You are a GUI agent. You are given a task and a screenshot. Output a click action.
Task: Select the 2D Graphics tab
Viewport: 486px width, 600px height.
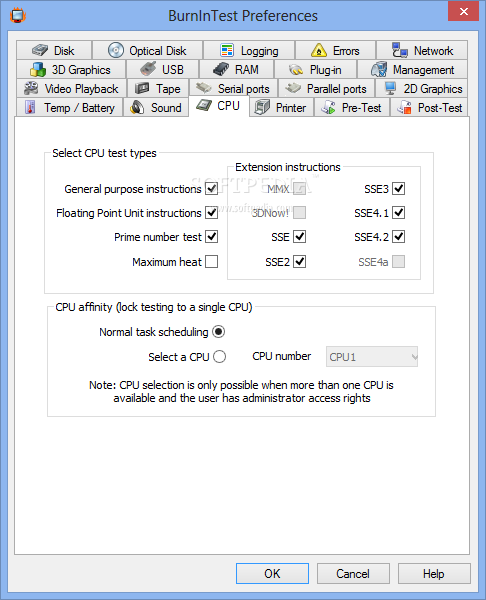pos(421,88)
